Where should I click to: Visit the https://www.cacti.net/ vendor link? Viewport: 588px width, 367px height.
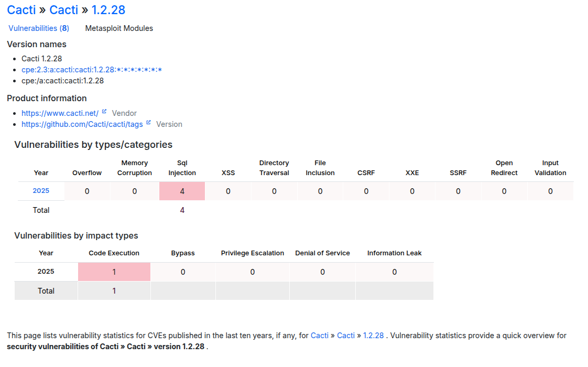point(60,113)
